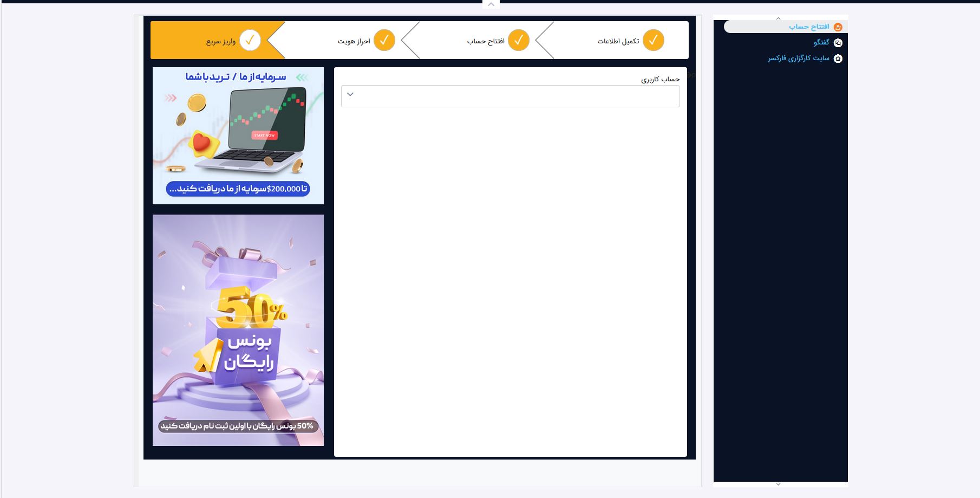Click the home icon beside سایت کارگزاری فارکسر
Screen dimensions: 980x498
[838, 59]
